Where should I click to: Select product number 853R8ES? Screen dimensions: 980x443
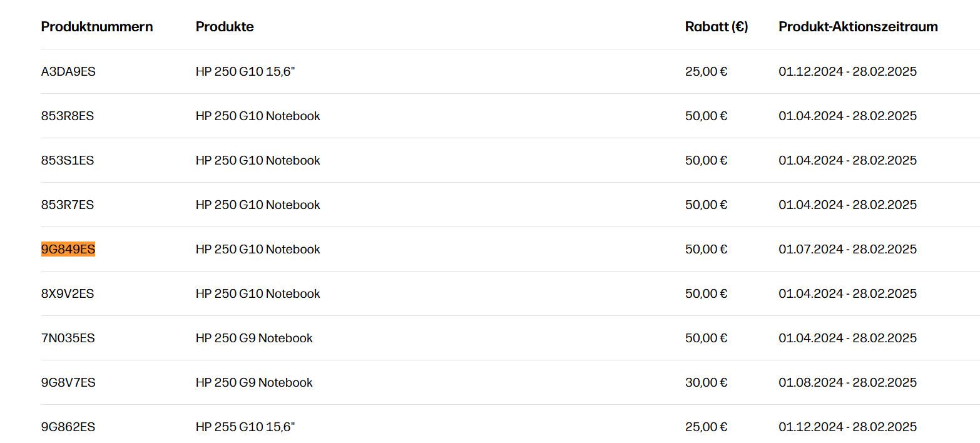pyautogui.click(x=68, y=116)
